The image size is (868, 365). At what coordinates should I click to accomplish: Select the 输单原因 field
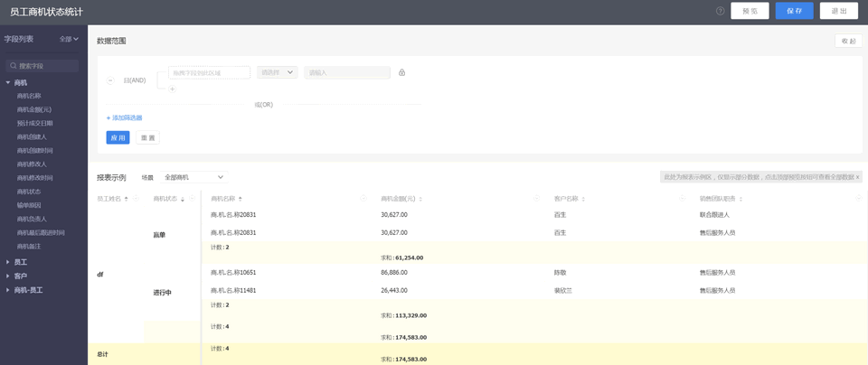(x=29, y=205)
